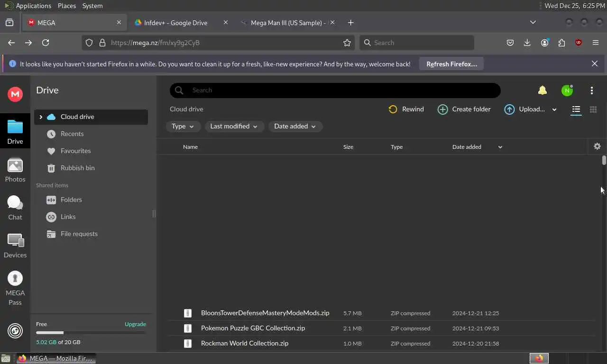Click the mega.nz URL address bar
607x364 pixels.
point(218,43)
